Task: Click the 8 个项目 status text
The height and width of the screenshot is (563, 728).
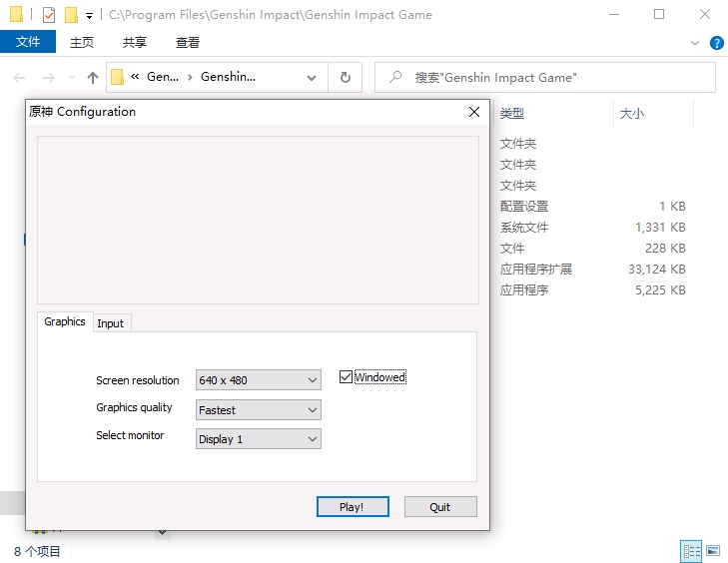Action: pyautogui.click(x=37, y=551)
